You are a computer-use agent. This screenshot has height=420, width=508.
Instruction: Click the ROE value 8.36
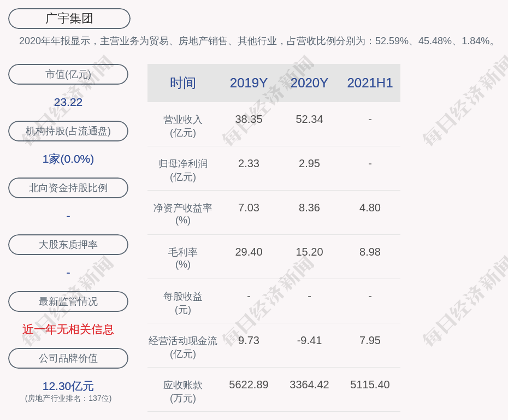click(x=309, y=208)
